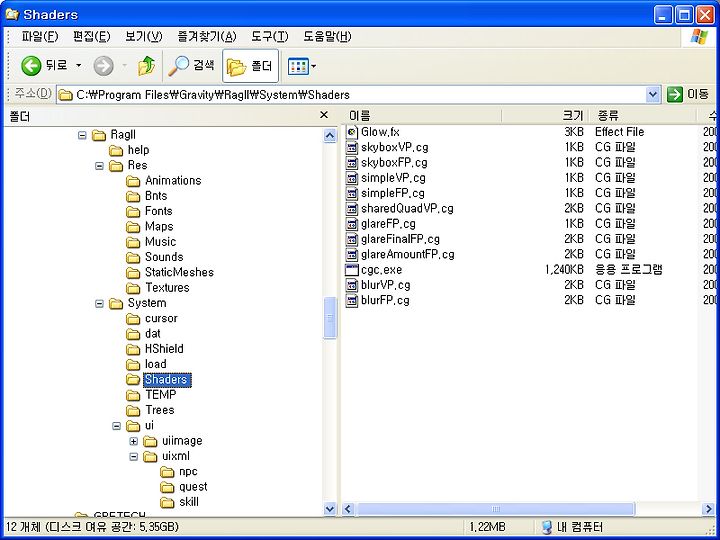Select the glareFP.cg file icon
This screenshot has width=720, height=540.
pos(352,224)
